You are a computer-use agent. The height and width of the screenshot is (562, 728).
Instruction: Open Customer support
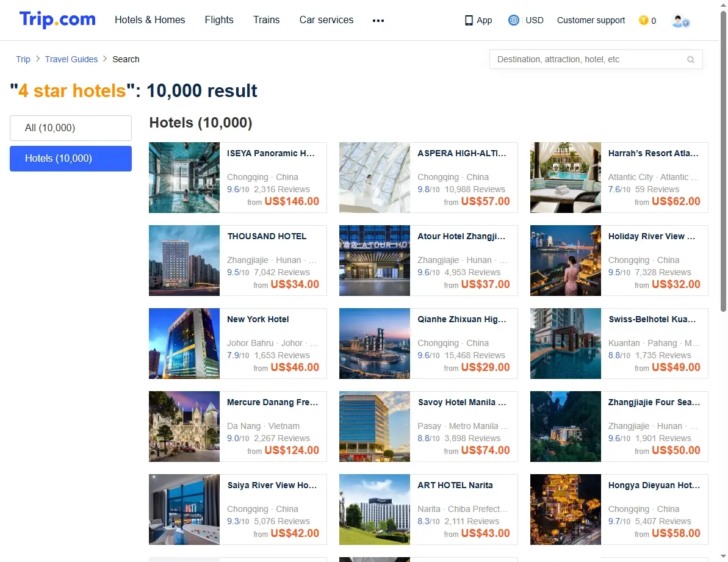pyautogui.click(x=591, y=20)
